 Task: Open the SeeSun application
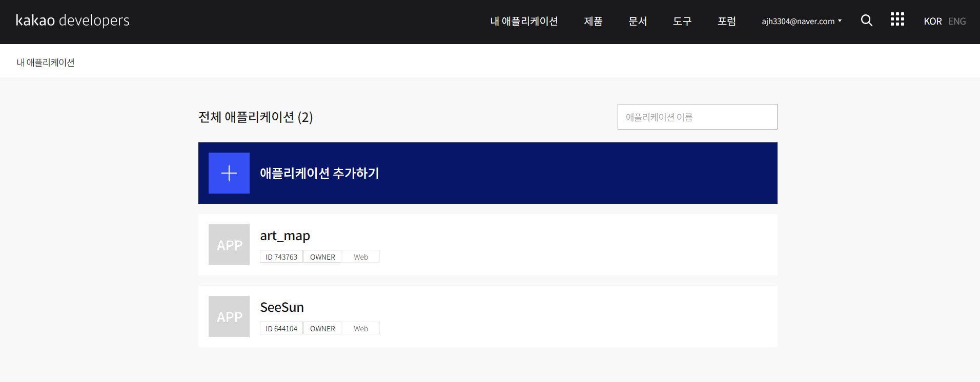point(282,307)
